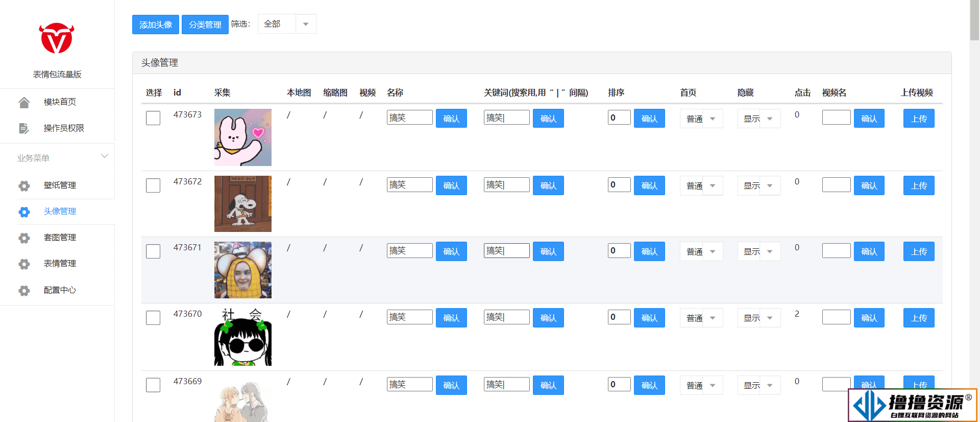The width and height of the screenshot is (980, 422).
Task: Check the box for row 473669
Action: click(x=153, y=385)
